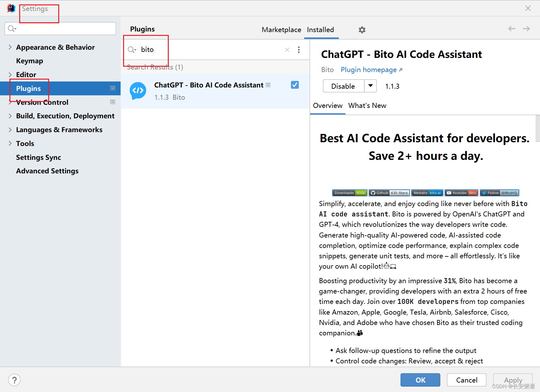Open Settings Sync page
Screen dimensions: 540x392
(38, 157)
